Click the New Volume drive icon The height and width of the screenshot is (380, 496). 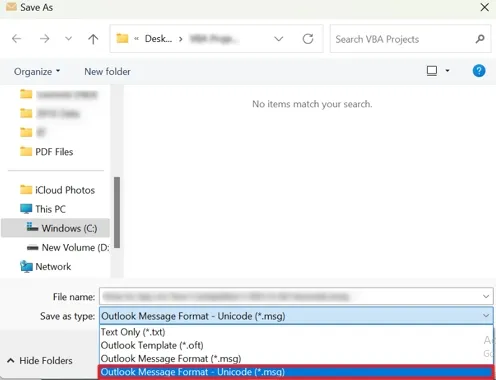pyautogui.click(x=32, y=248)
